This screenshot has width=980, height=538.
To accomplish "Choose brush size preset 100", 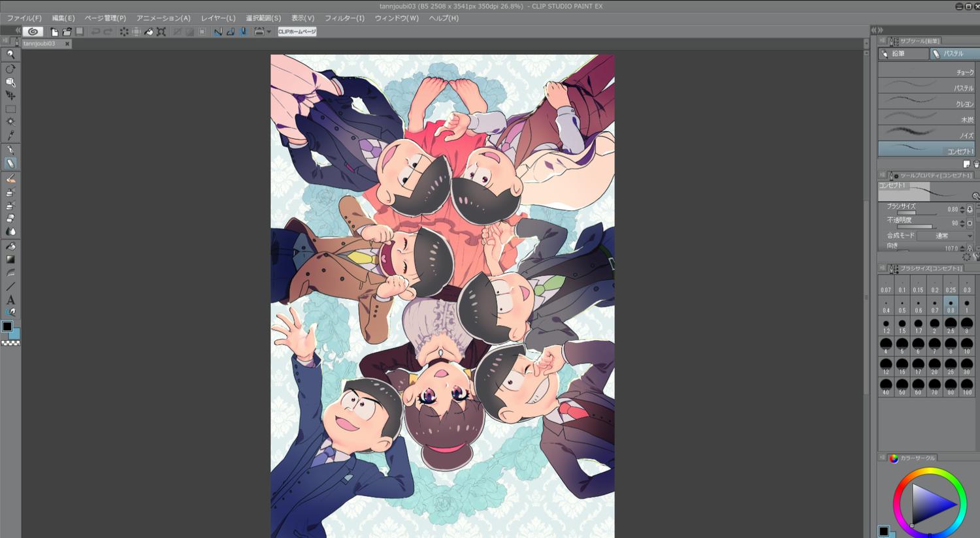I will [x=967, y=387].
